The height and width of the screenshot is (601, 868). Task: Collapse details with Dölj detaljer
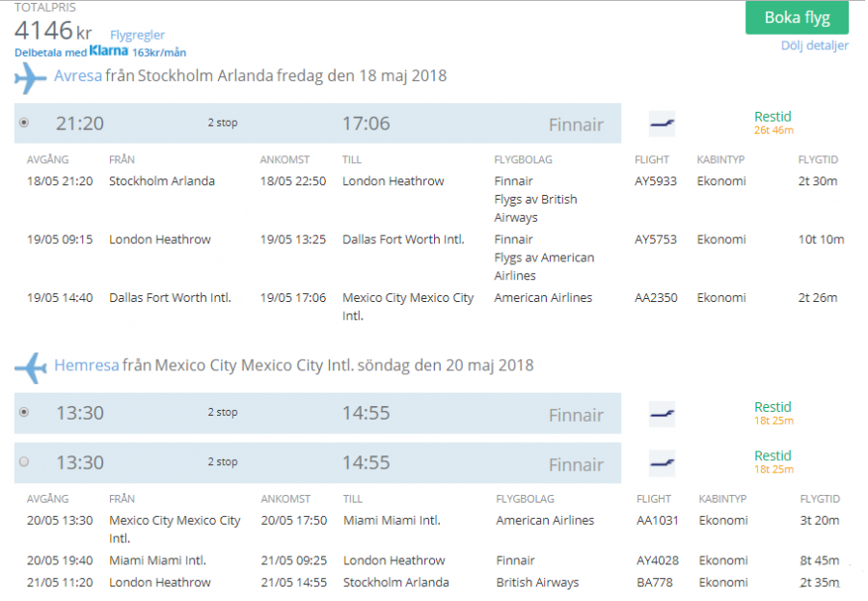(x=814, y=45)
